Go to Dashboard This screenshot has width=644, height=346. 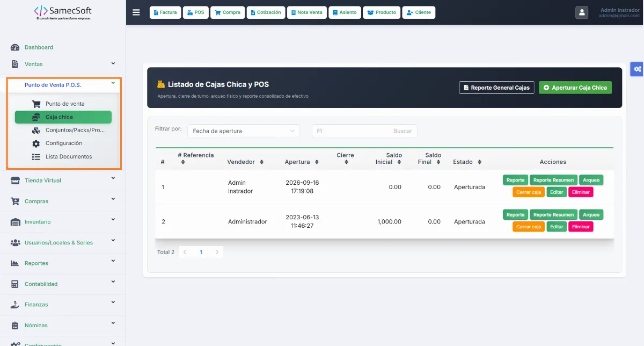39,47
